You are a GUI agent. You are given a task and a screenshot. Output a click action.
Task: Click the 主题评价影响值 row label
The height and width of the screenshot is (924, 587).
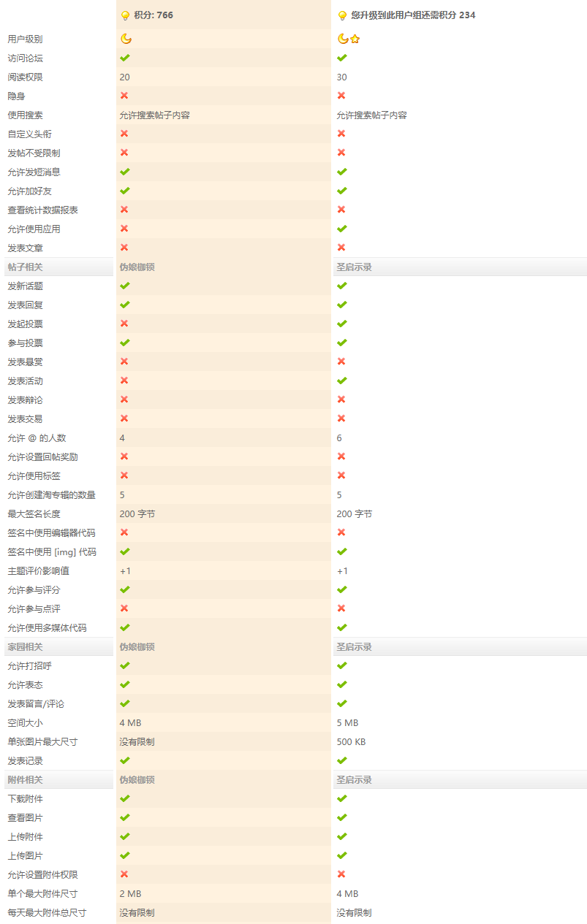point(38,570)
